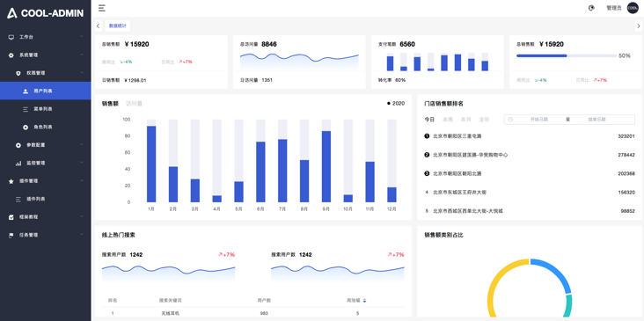644x321 pixels.
Task: Open the COOL user avatar menu
Action: [x=633, y=8]
